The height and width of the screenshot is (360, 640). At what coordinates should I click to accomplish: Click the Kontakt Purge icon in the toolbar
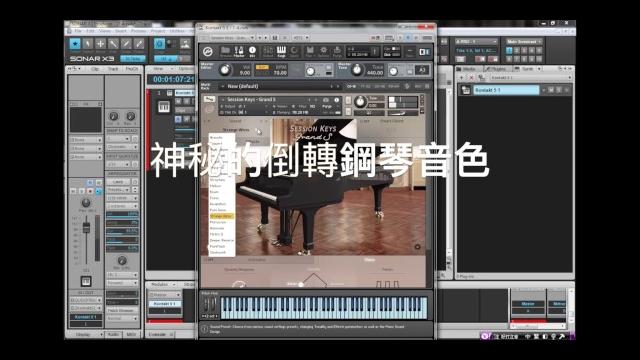coord(337,51)
